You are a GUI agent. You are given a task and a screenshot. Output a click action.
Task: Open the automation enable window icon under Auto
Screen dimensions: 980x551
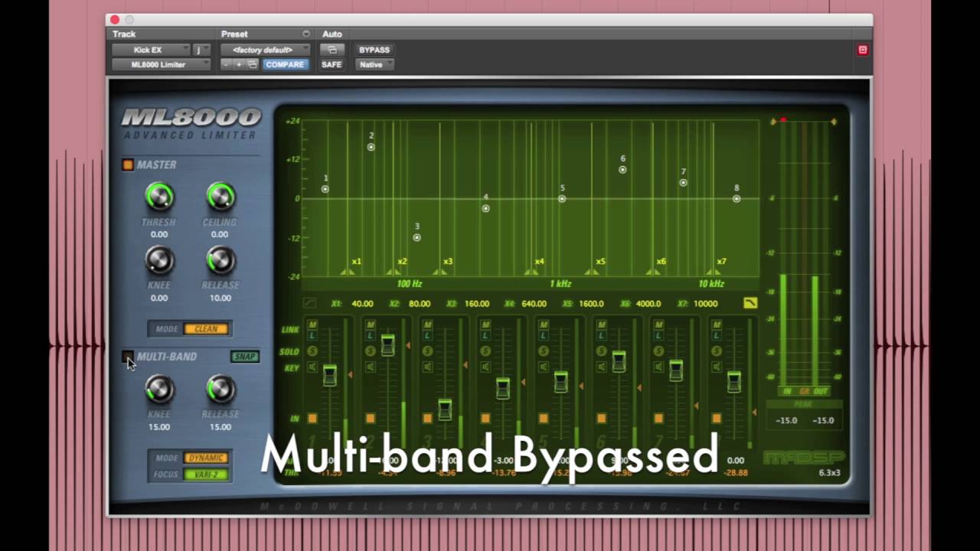[x=332, y=50]
